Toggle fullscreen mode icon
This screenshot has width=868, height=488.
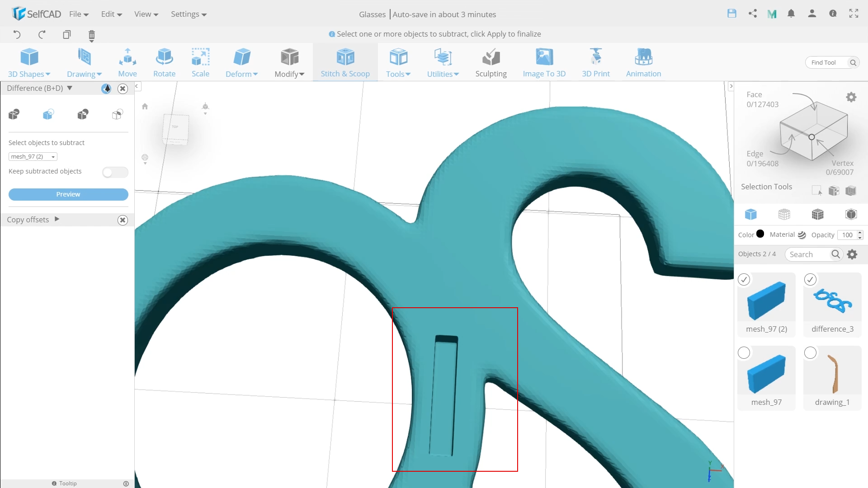pos(854,14)
